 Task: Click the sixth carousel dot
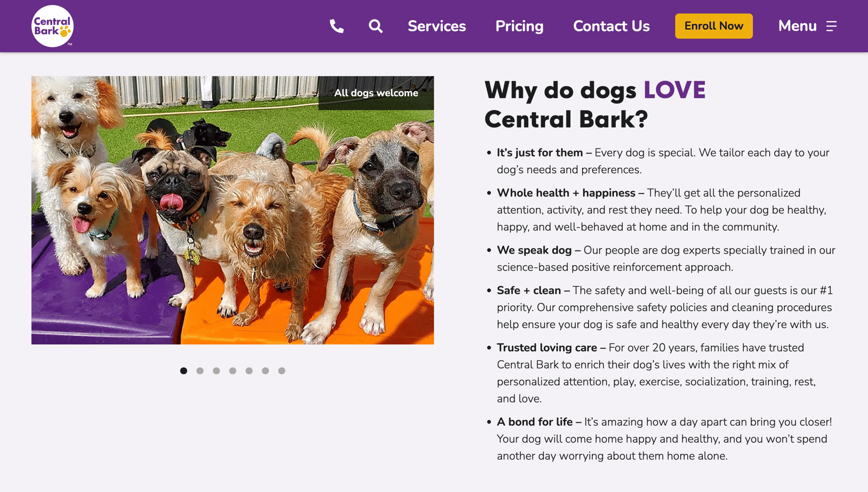[x=265, y=370]
